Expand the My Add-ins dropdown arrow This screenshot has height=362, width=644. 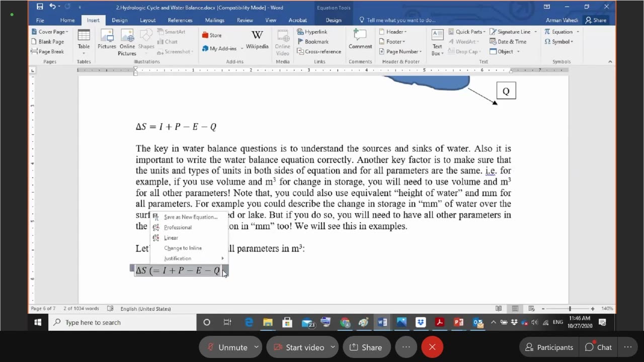(242, 49)
